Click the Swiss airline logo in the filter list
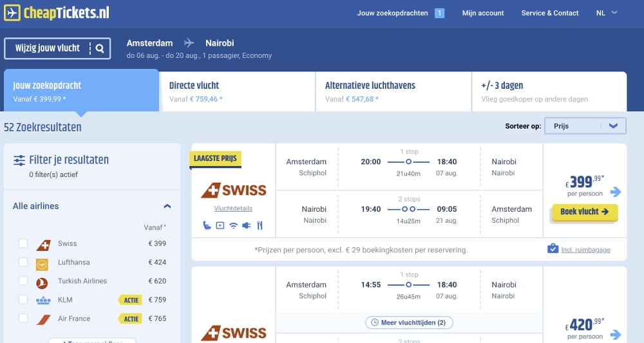This screenshot has width=644, height=343. click(44, 245)
